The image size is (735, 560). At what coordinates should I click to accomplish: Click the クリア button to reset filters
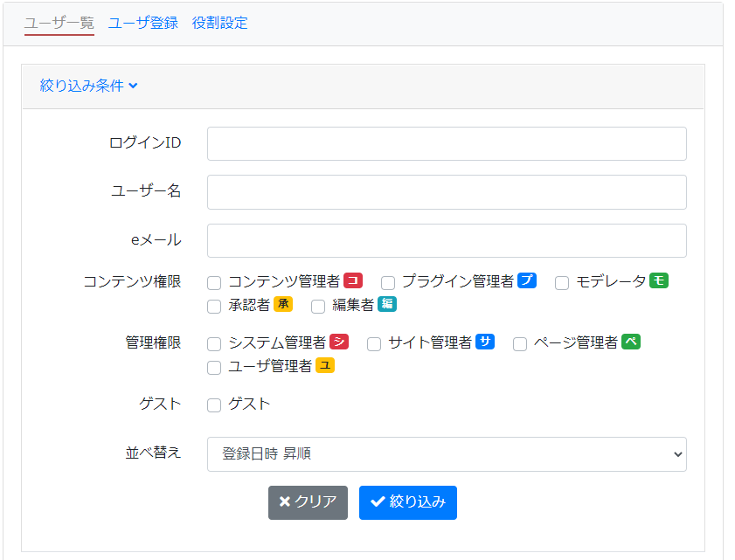307,502
